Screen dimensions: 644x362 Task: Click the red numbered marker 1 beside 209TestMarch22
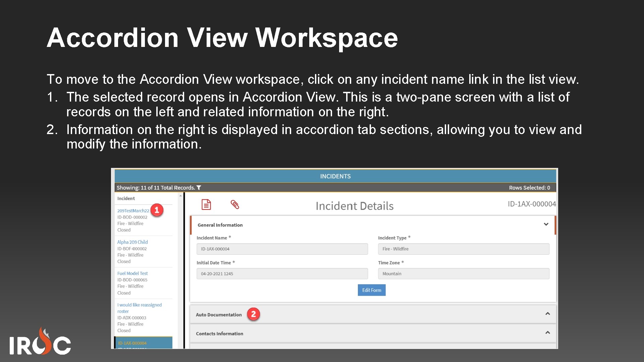coord(156,210)
